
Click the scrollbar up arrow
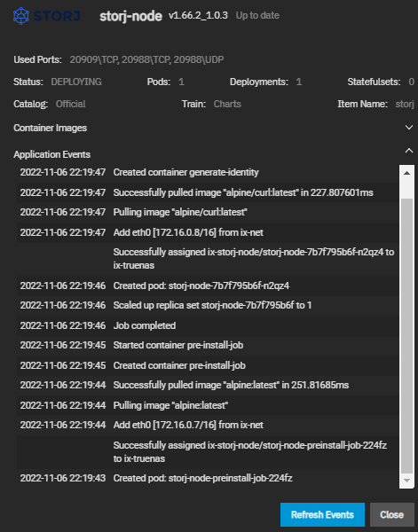click(406, 173)
